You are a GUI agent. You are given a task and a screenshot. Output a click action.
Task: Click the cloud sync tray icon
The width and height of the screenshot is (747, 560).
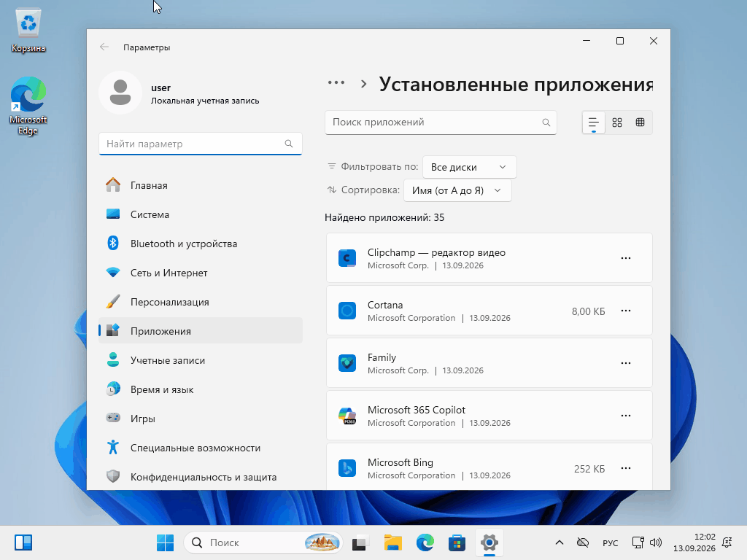click(583, 542)
